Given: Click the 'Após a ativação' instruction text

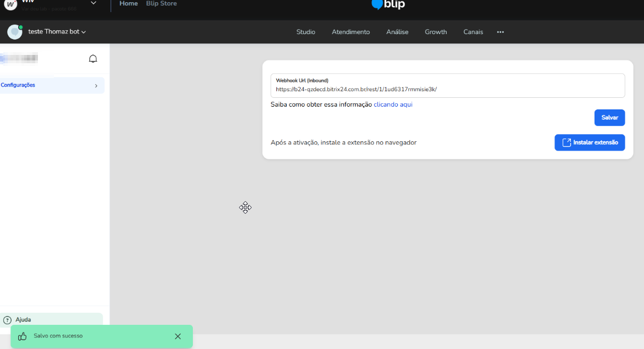Looking at the screenshot, I should [343, 142].
